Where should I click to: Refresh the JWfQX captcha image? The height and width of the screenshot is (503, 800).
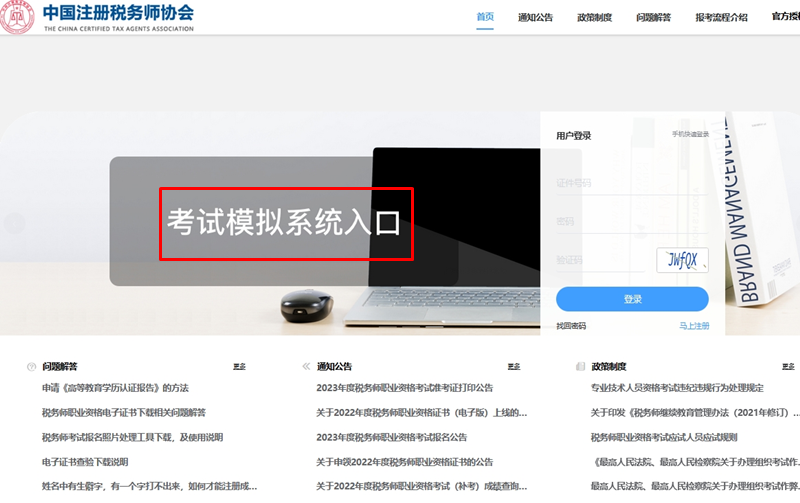pyautogui.click(x=682, y=260)
